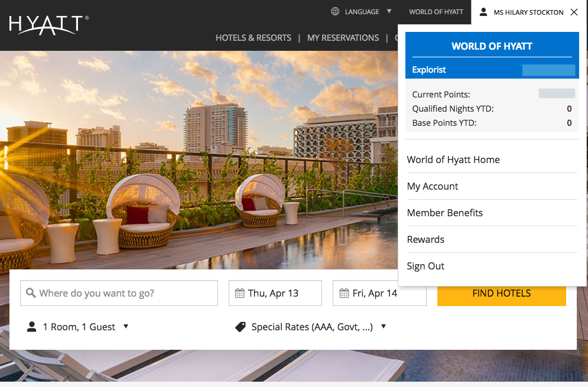Click the guest person icon
This screenshot has width=588, height=387.
pos(32,327)
